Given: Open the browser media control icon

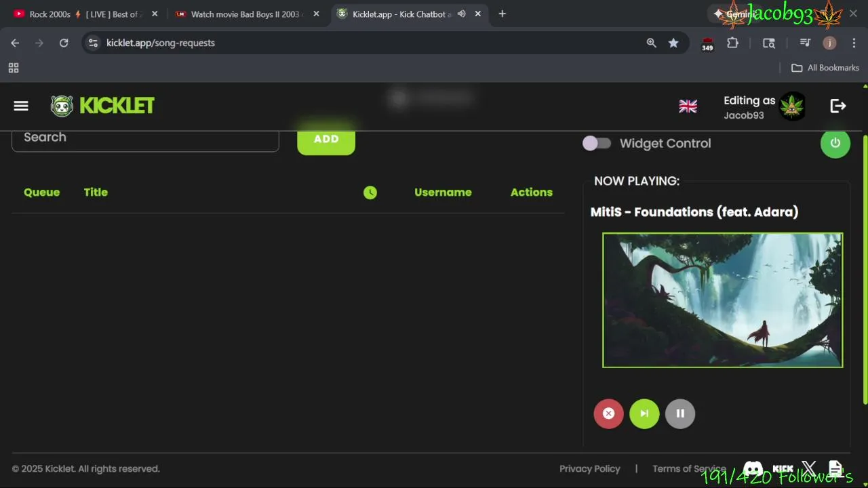Looking at the screenshot, I should point(805,43).
